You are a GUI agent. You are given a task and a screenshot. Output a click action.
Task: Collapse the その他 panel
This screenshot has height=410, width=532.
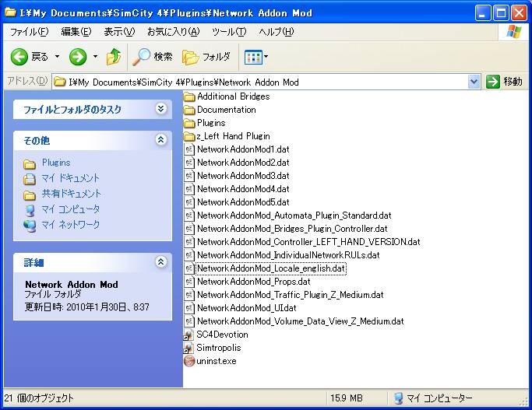point(160,139)
